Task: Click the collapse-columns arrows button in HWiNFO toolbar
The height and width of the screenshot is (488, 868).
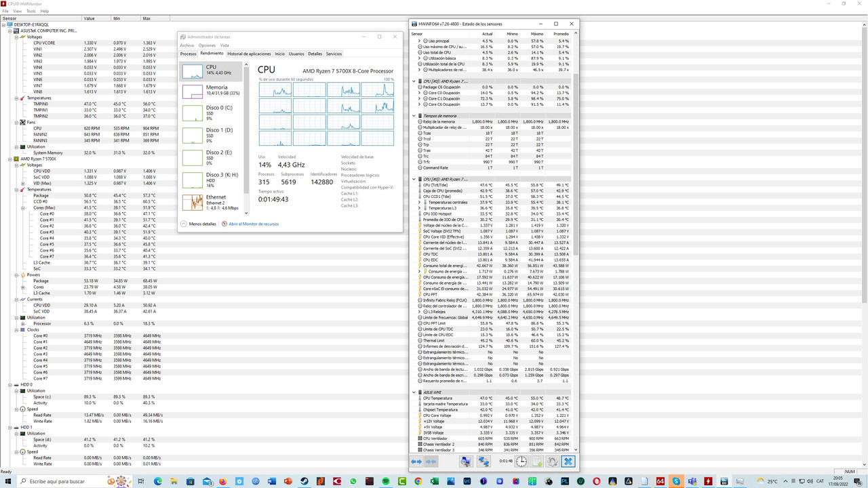Action: pos(431,462)
